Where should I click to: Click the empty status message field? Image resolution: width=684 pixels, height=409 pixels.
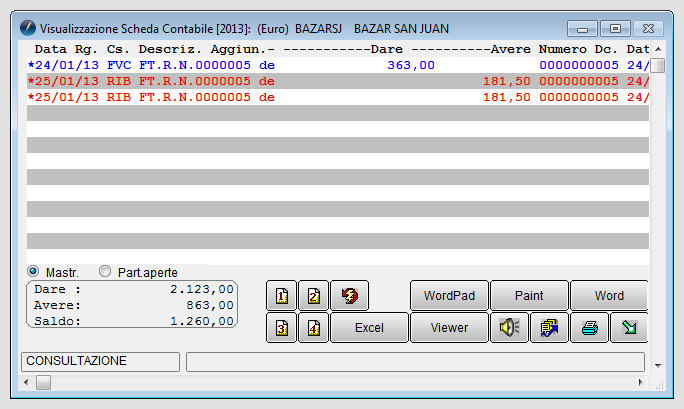coord(415,362)
